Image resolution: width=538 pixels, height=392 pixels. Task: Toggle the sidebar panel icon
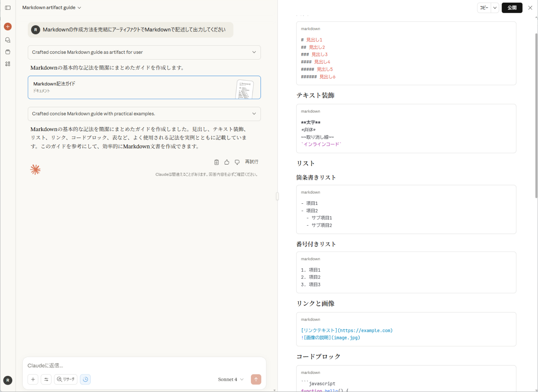coord(8,8)
